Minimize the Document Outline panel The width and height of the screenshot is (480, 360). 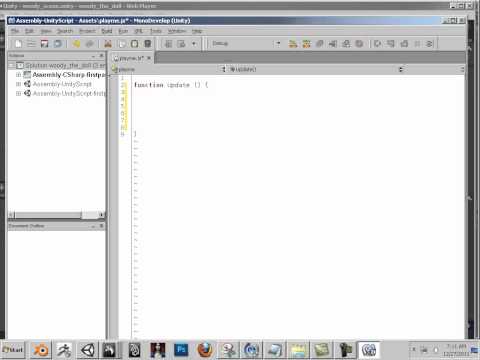coord(93,226)
